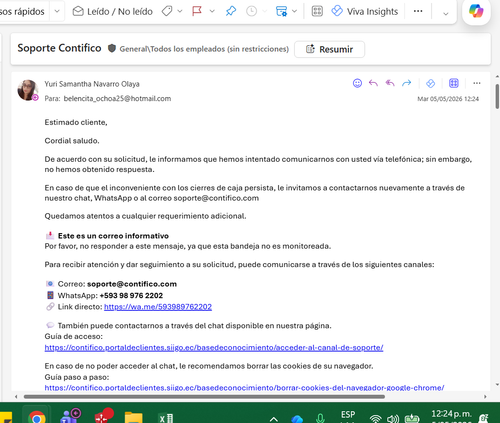
Task: Click the battery tray icon
Action: 412,418
